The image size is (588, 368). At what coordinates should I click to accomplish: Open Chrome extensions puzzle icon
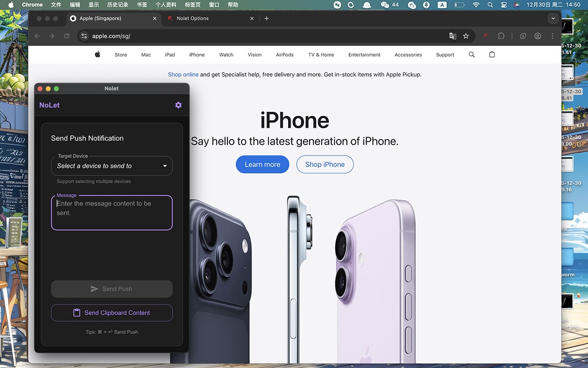501,36
